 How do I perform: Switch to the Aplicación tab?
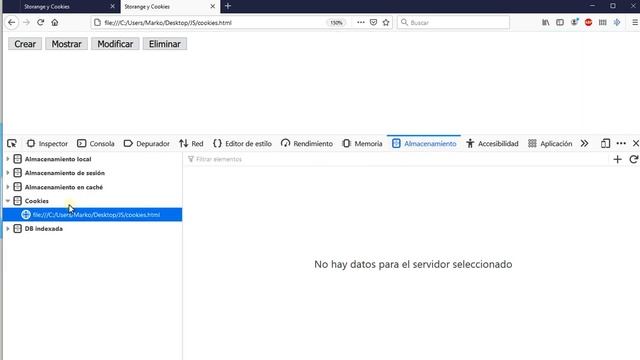coord(550,143)
